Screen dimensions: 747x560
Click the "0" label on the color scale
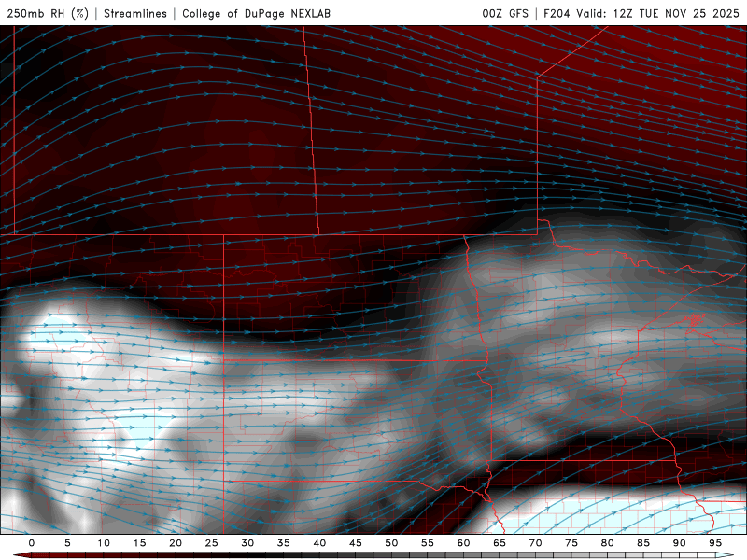(32, 543)
